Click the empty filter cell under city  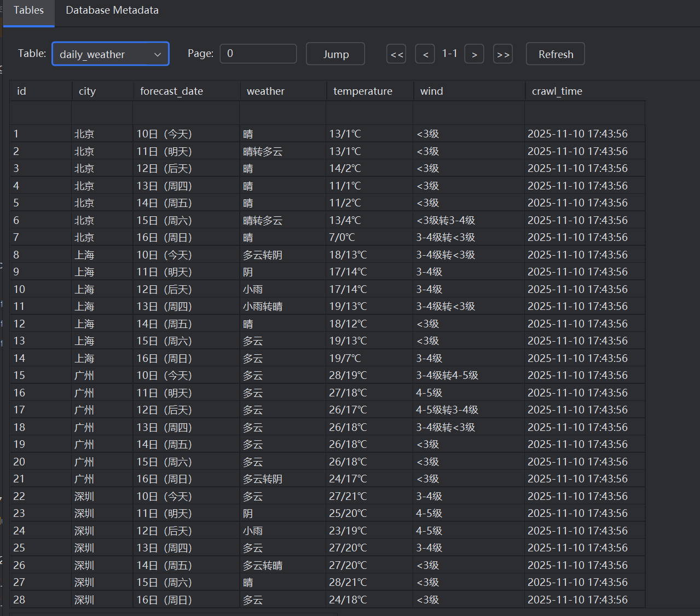click(102, 113)
